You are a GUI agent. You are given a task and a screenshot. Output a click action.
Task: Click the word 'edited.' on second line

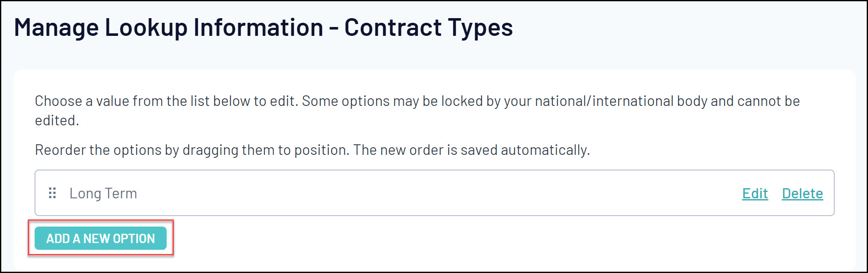click(x=57, y=121)
